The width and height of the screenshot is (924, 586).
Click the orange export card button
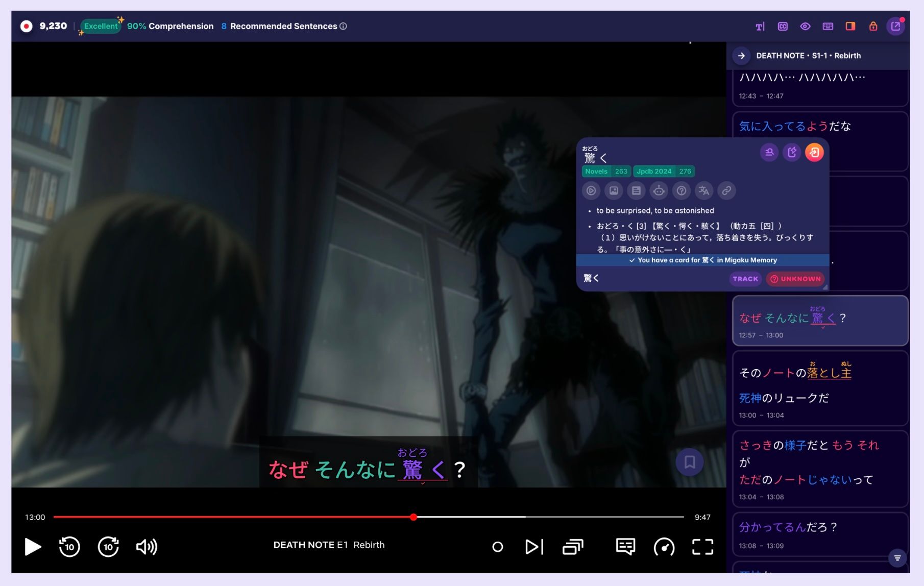(x=814, y=152)
